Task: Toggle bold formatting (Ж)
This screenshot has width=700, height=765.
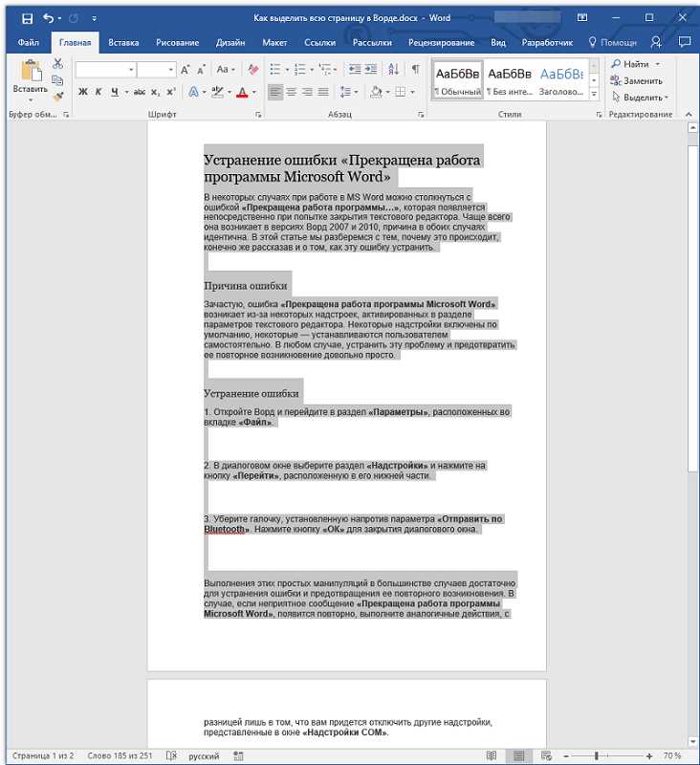Action: [x=83, y=92]
